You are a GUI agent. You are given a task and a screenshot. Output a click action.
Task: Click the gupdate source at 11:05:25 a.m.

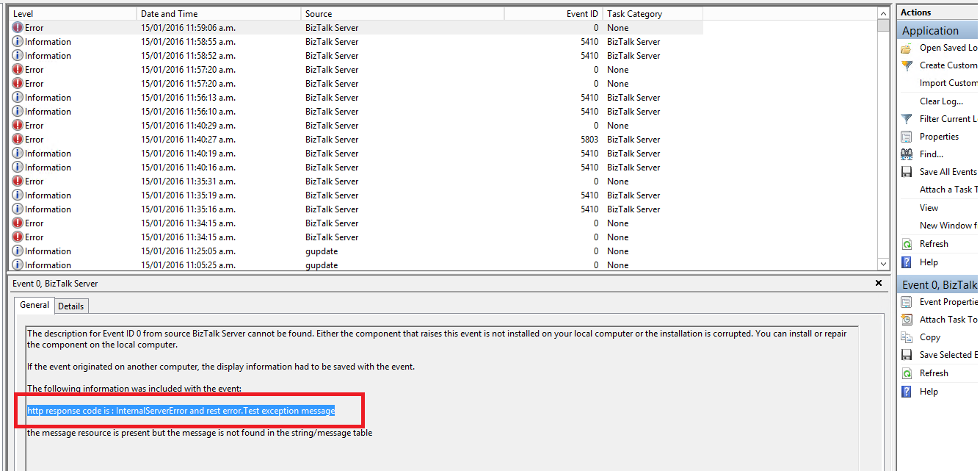(322, 265)
